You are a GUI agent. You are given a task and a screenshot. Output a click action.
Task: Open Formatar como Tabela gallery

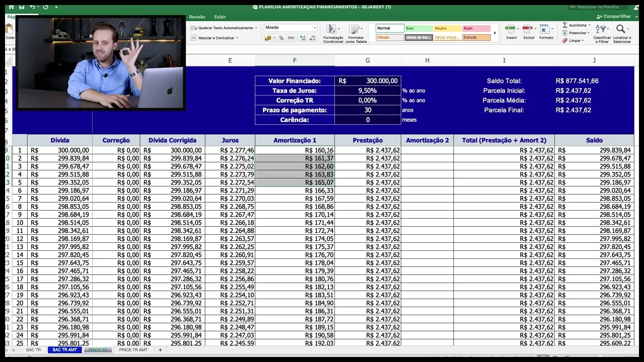click(x=356, y=33)
